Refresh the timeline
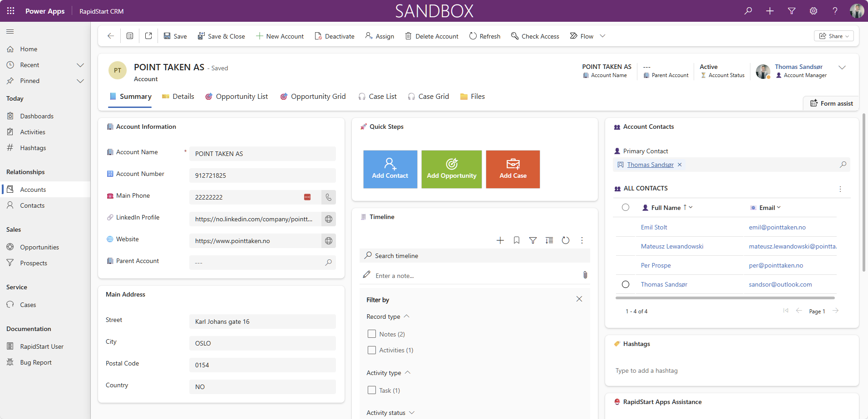 click(566, 240)
